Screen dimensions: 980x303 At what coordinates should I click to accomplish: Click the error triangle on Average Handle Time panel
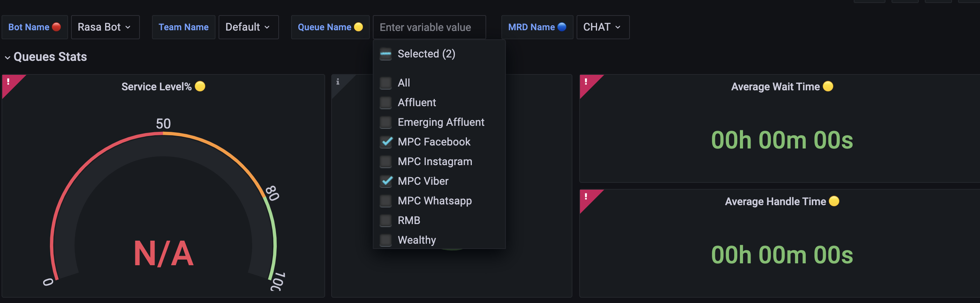[x=586, y=196]
